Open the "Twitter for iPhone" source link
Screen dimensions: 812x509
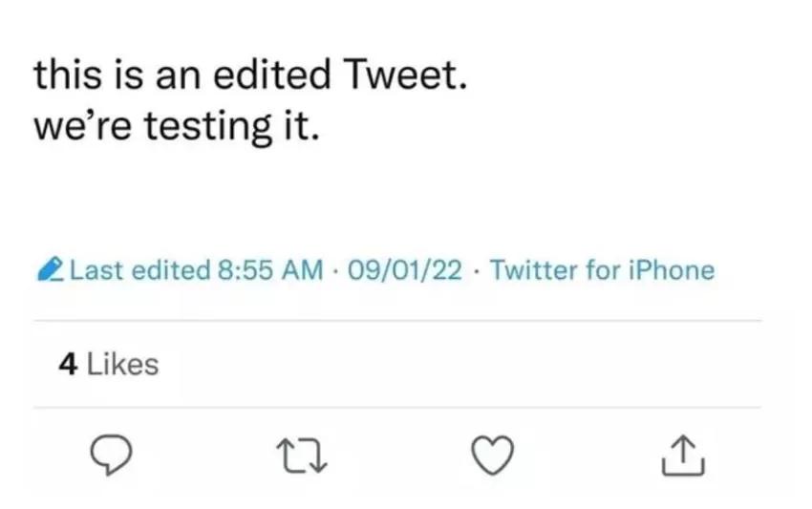coord(602,270)
